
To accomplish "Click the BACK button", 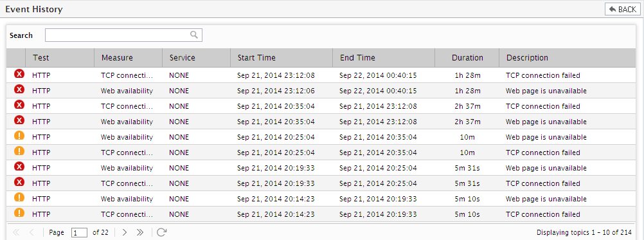I will coord(622,9).
